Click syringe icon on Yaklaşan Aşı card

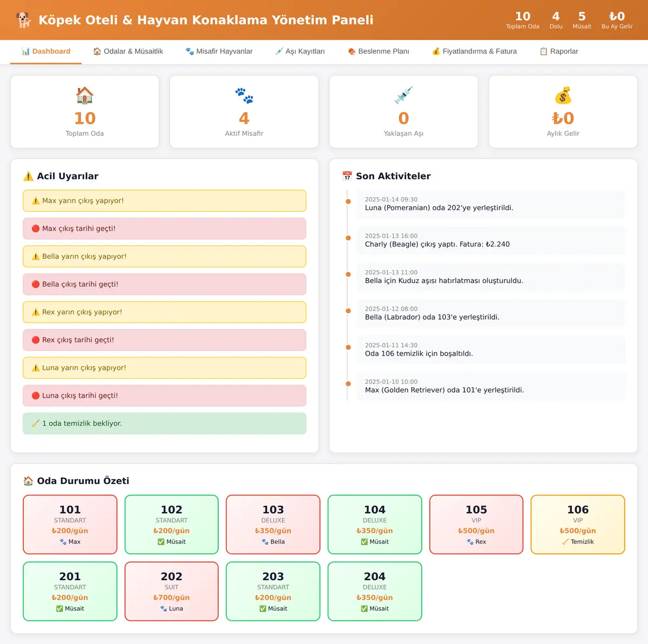pos(403,96)
